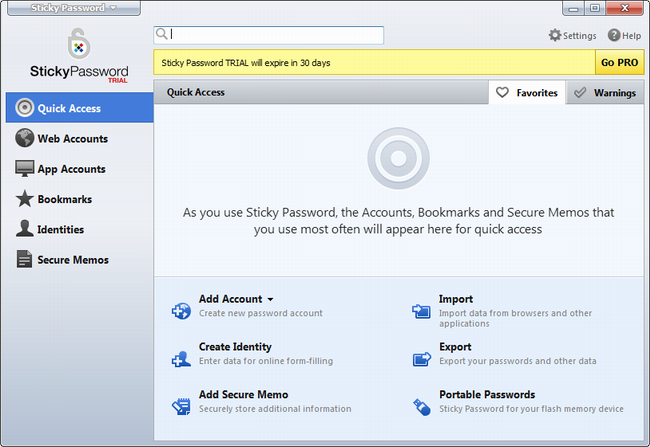Image resolution: width=650 pixels, height=447 pixels.
Task: Click the Add Account link
Action: (x=230, y=299)
